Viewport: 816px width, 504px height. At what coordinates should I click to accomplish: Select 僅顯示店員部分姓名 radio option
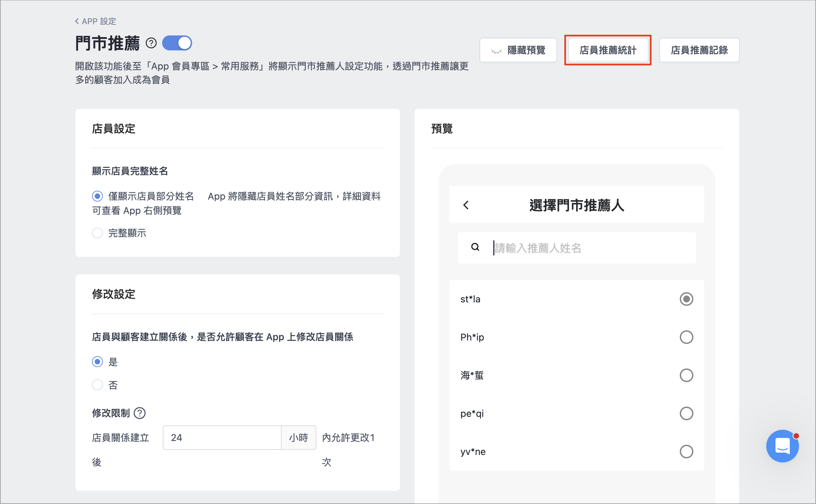pos(97,196)
